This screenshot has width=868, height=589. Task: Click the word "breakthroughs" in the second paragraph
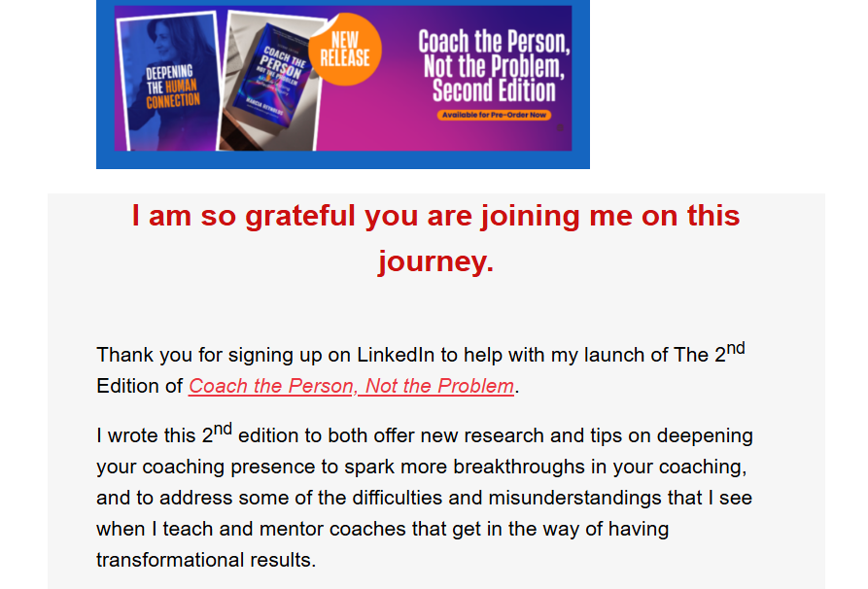[x=512, y=467]
